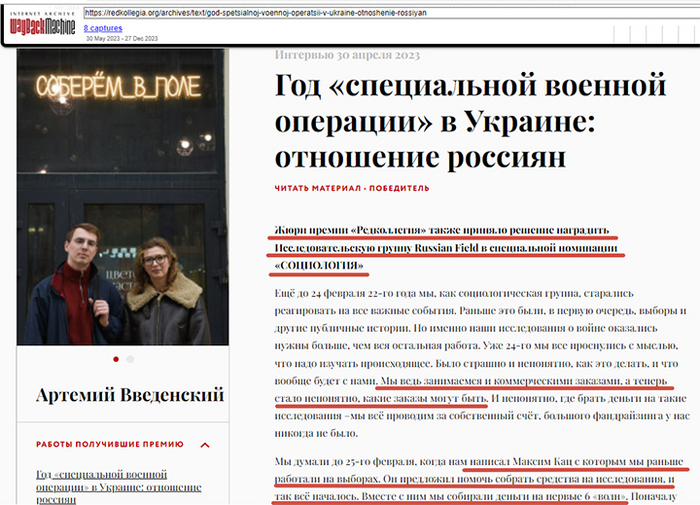Click the Wayback capture timeline bars

tap(656, 34)
